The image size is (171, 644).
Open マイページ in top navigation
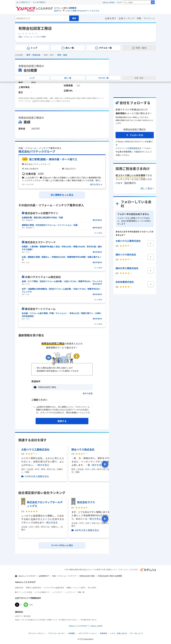pos(149,19)
